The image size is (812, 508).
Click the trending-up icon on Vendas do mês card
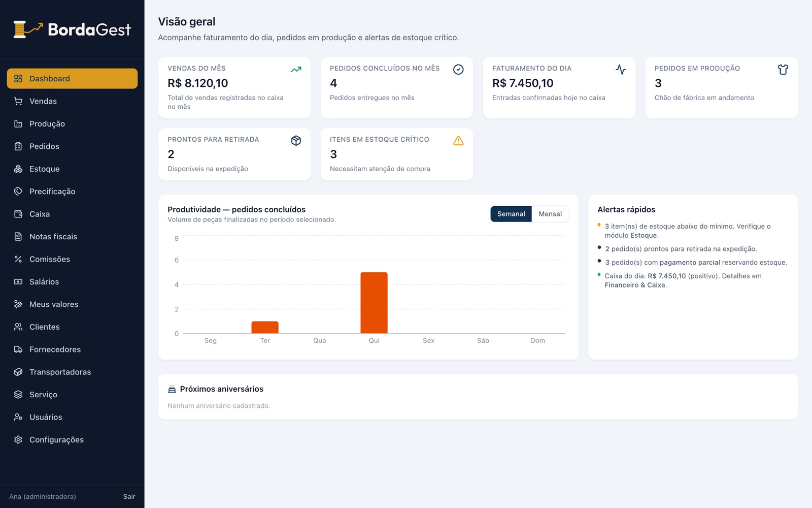(x=296, y=70)
